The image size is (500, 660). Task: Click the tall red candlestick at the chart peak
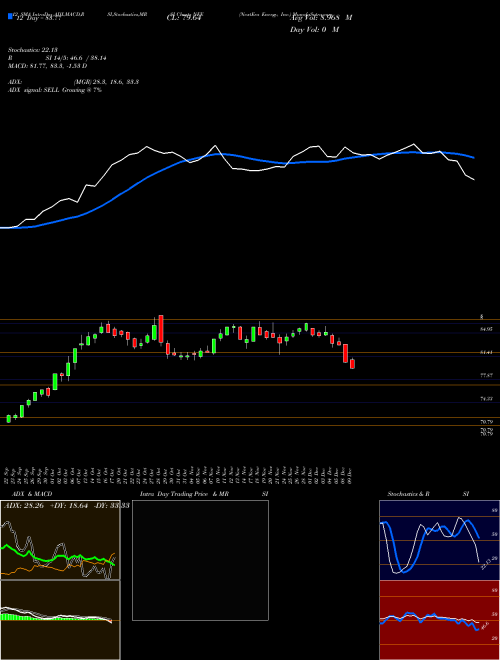click(161, 329)
